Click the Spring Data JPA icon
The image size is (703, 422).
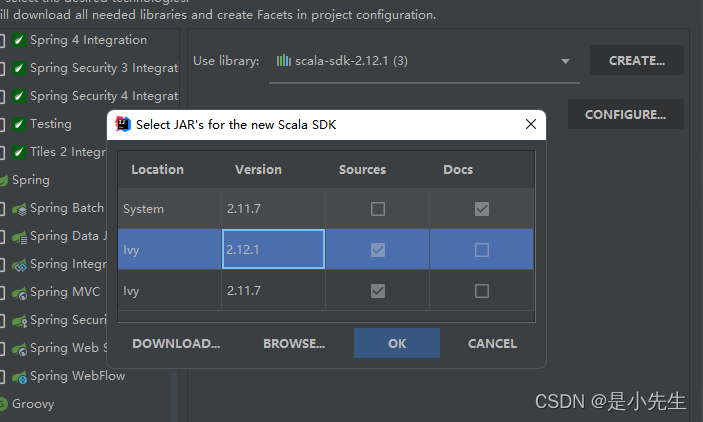pyautogui.click(x=19, y=237)
